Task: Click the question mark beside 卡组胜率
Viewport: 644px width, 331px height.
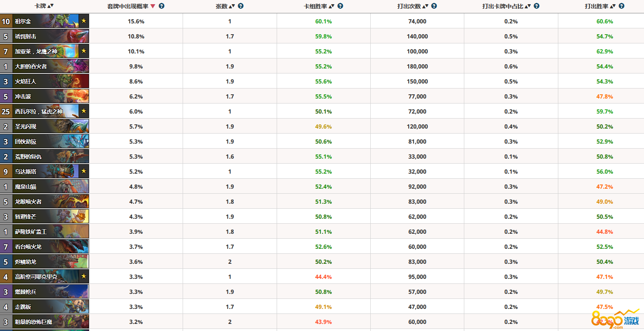Action: (x=340, y=6)
